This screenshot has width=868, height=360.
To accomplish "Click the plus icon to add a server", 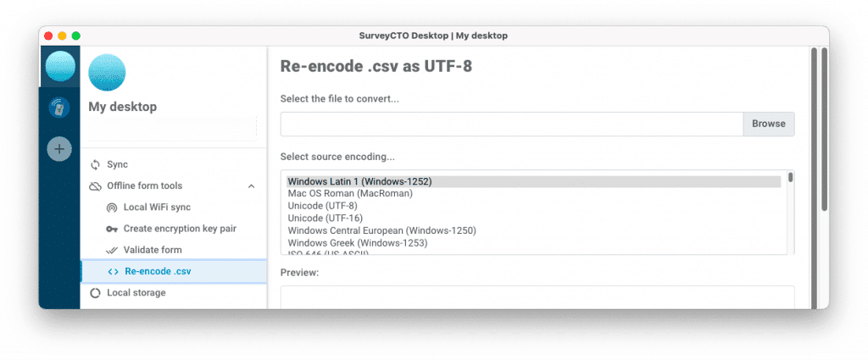I will point(59,149).
